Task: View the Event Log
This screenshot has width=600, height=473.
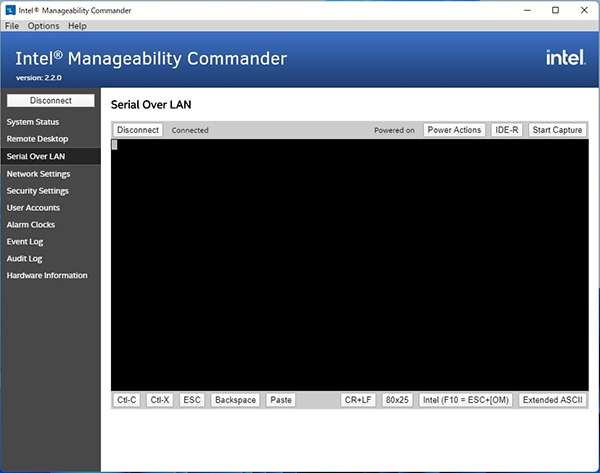Action: pyautogui.click(x=25, y=242)
